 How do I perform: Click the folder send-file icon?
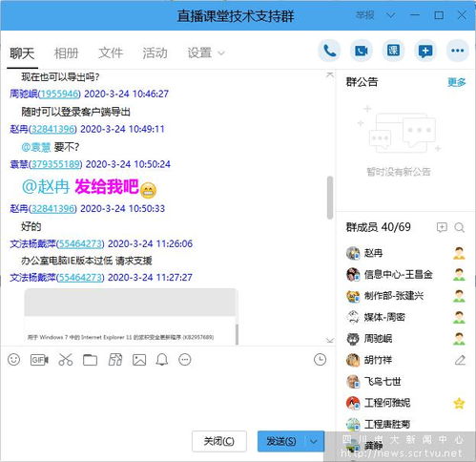90,360
